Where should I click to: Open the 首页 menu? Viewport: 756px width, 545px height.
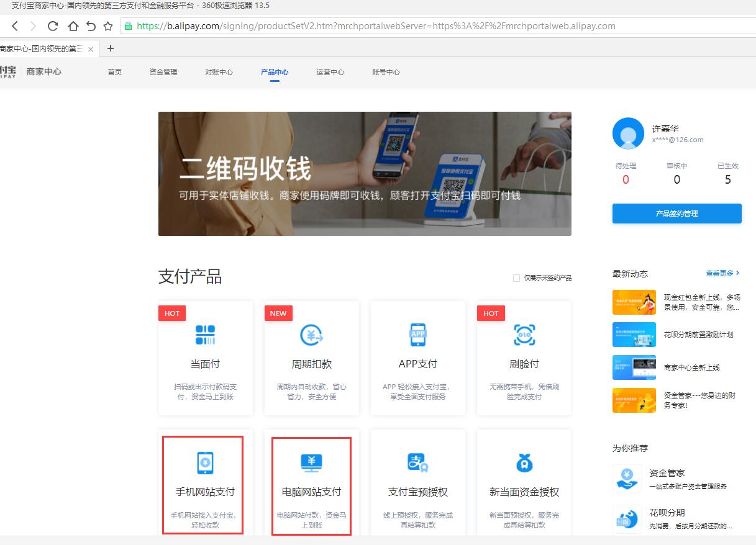(115, 72)
